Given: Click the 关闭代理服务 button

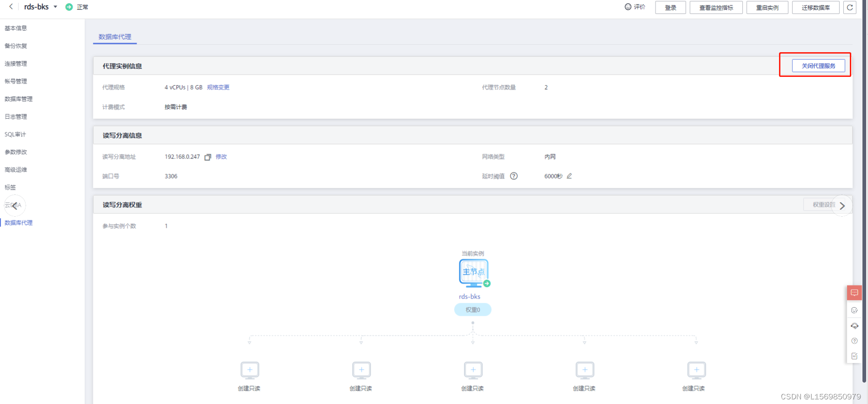Looking at the screenshot, I should click(x=818, y=66).
